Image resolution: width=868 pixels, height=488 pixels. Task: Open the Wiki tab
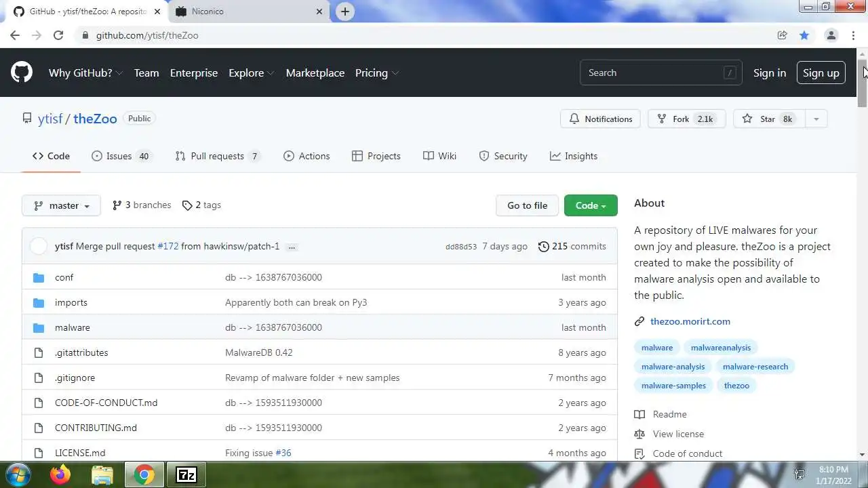pyautogui.click(x=439, y=156)
